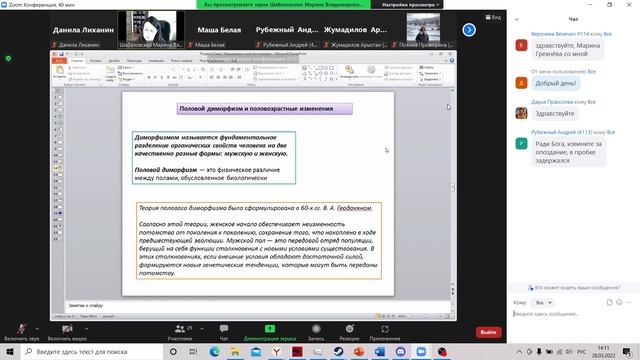Open video options arrow beside Включить видео

point(87,328)
